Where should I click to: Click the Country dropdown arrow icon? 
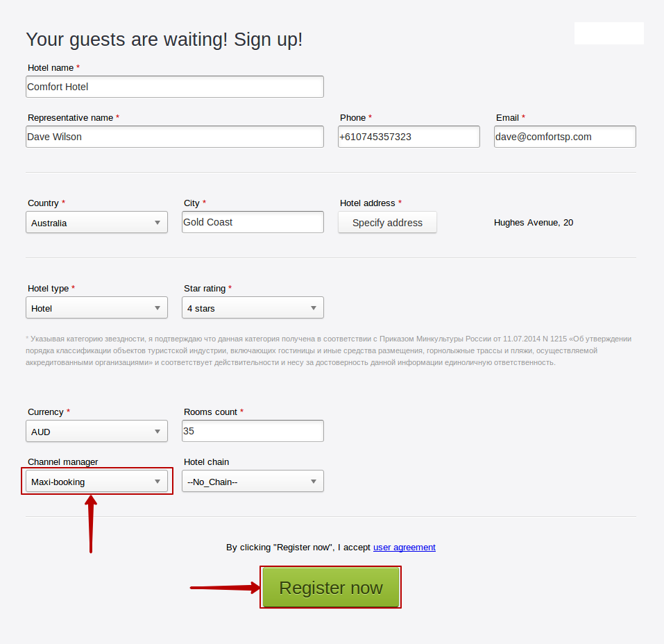(x=158, y=223)
